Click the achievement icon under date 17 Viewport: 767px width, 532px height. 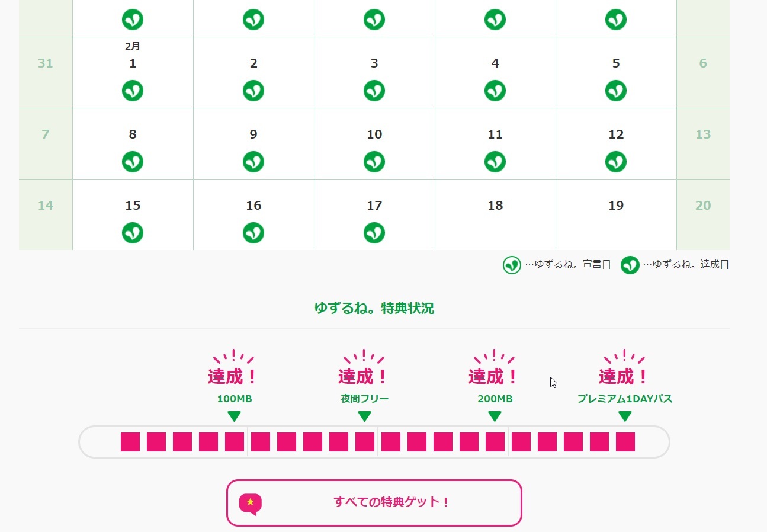374,233
